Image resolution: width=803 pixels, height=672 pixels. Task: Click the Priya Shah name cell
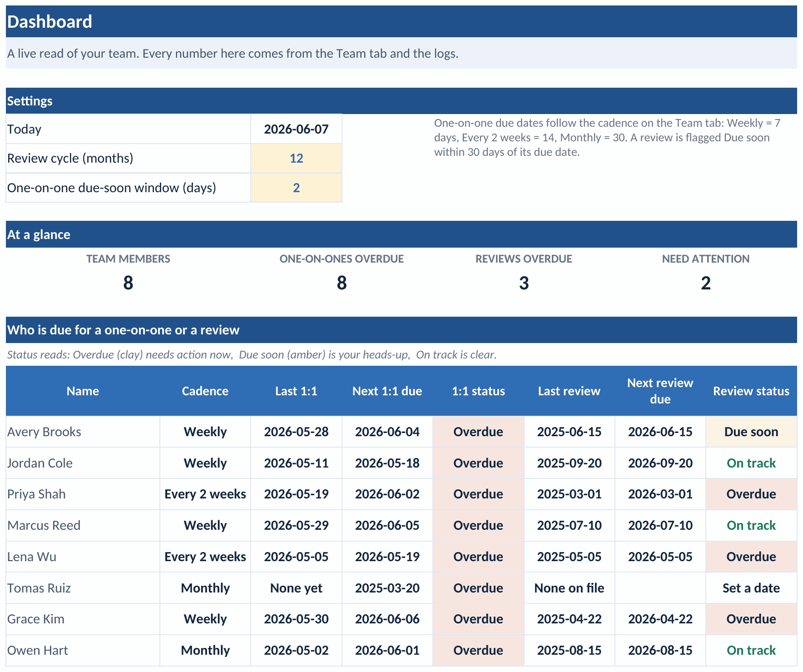click(83, 494)
